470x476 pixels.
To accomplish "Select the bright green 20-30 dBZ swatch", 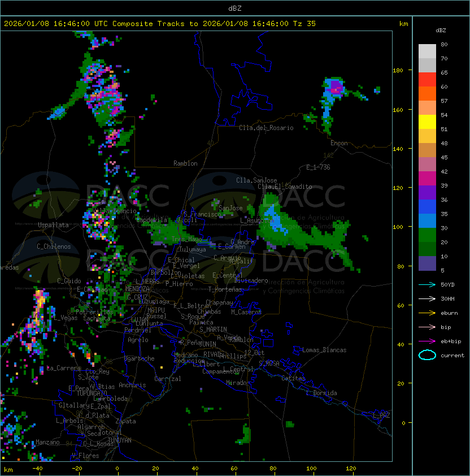I will (x=427, y=235).
